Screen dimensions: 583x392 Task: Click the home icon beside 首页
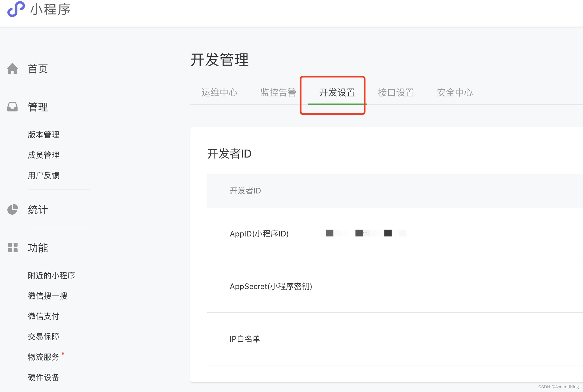12,68
